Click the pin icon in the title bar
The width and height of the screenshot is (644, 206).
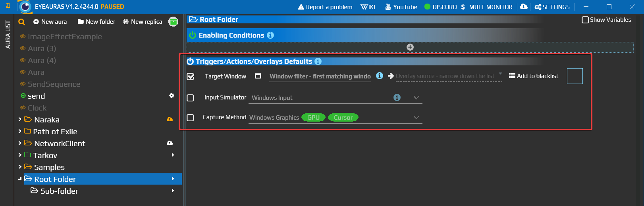click(x=8, y=7)
